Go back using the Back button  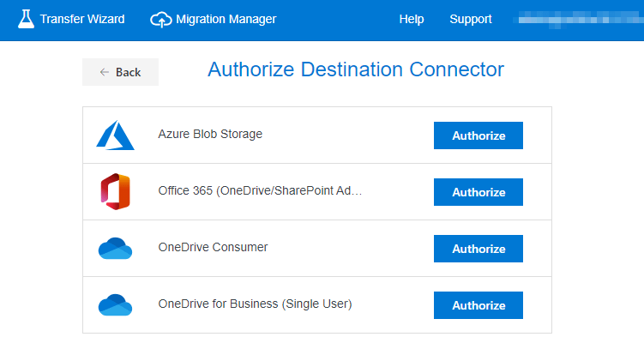(120, 72)
